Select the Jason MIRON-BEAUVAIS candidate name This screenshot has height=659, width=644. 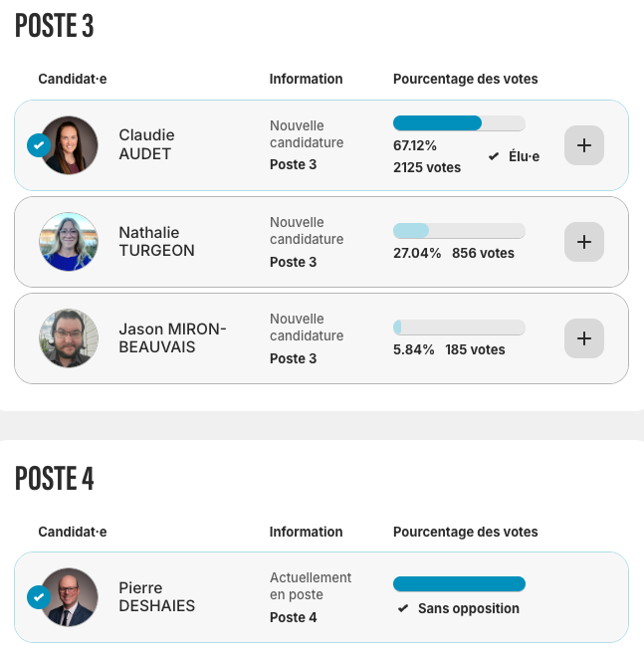pyautogui.click(x=172, y=337)
